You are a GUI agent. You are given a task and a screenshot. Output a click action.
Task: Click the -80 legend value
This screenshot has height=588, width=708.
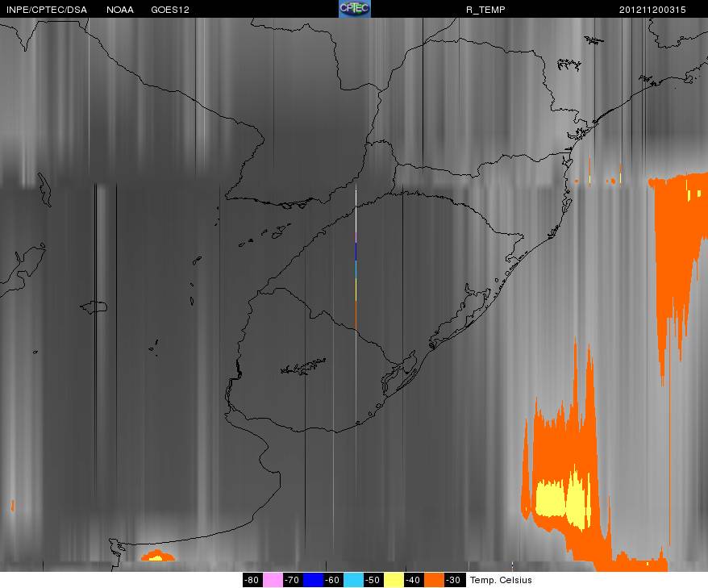pyautogui.click(x=252, y=580)
